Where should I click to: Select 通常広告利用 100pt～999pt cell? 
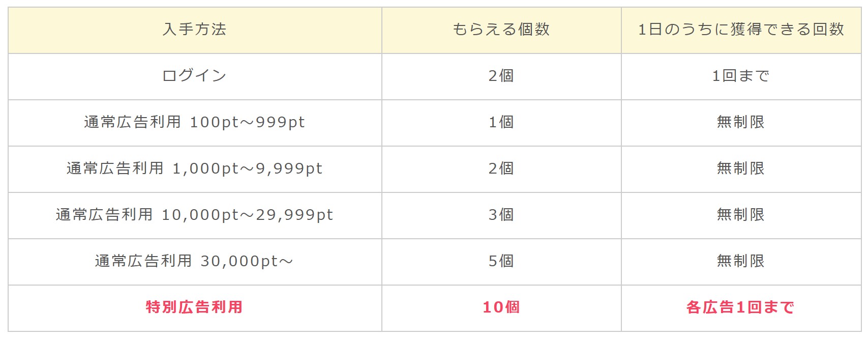pyautogui.click(x=194, y=122)
